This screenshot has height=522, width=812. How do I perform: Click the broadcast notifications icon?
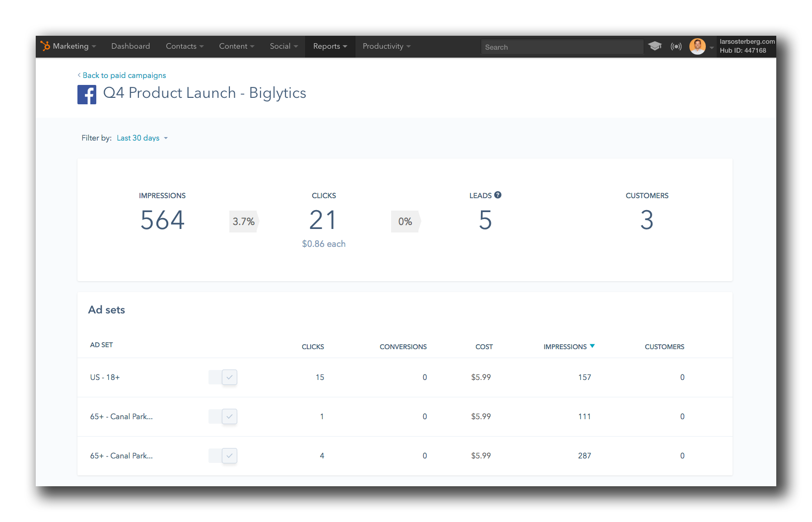pos(676,46)
